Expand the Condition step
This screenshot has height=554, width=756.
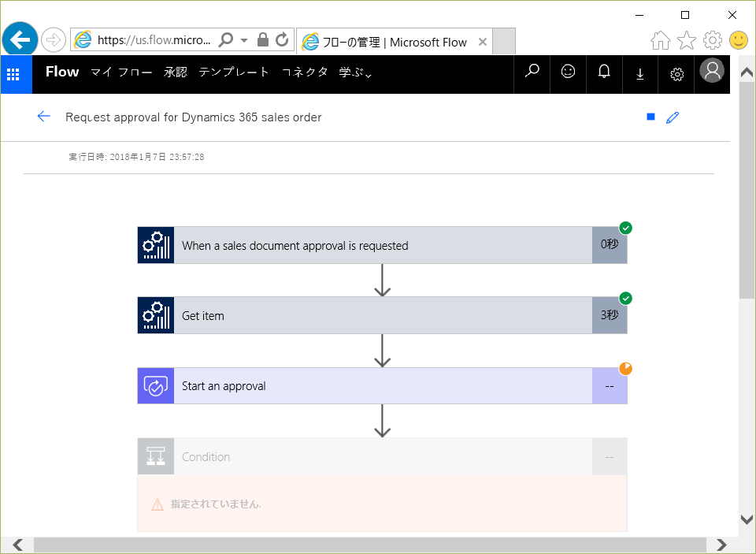click(x=383, y=456)
